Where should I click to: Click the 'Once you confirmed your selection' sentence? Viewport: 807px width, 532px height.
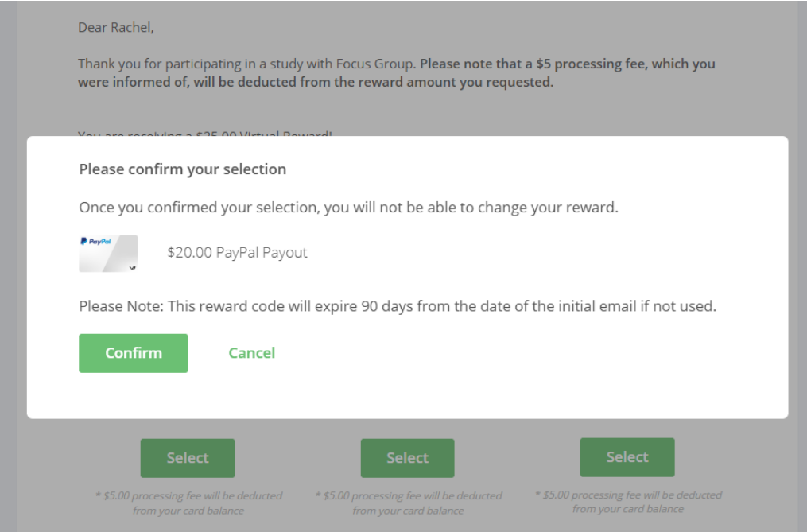[x=348, y=207]
